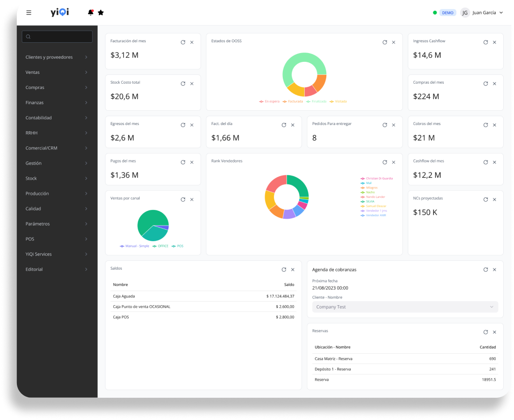Open the hamburger menu icon
The width and height of the screenshot is (514, 420).
(29, 12)
